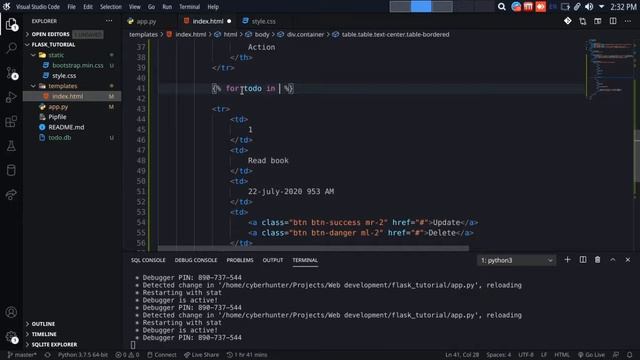Open the Run and Debug view

11,97
